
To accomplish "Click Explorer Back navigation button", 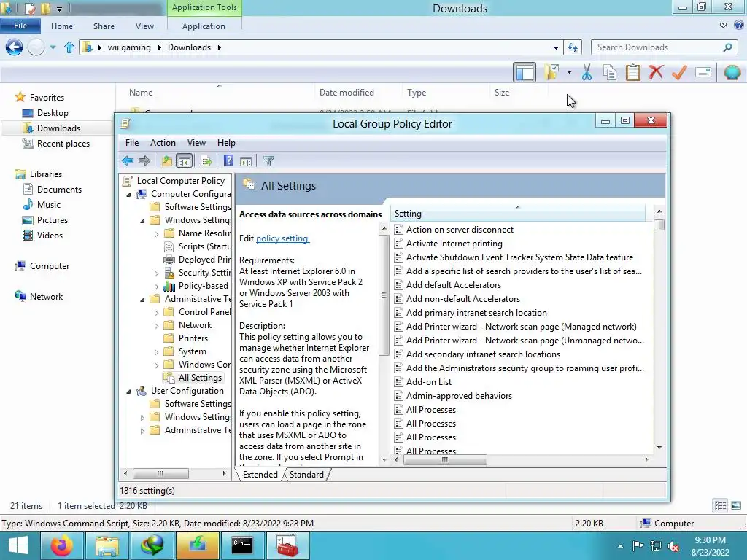I will [14, 47].
